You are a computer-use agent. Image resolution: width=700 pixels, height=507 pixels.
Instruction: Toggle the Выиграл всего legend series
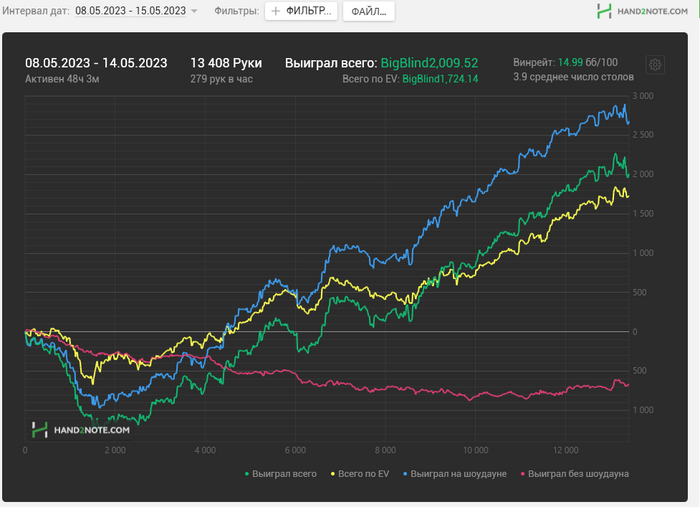pos(280,474)
